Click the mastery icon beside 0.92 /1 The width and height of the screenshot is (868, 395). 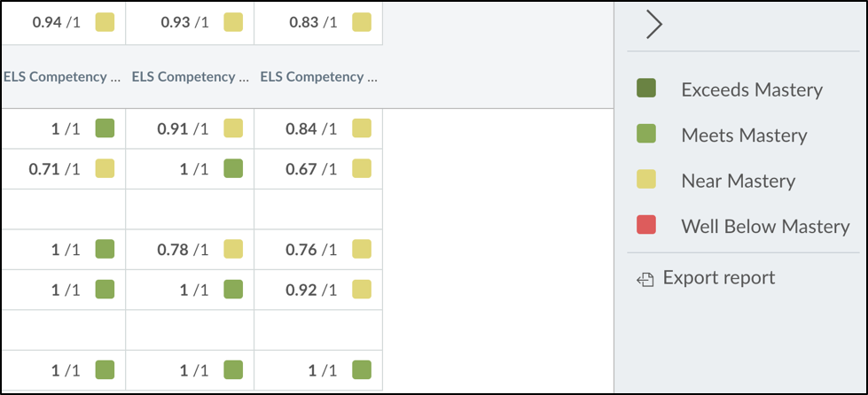click(362, 290)
